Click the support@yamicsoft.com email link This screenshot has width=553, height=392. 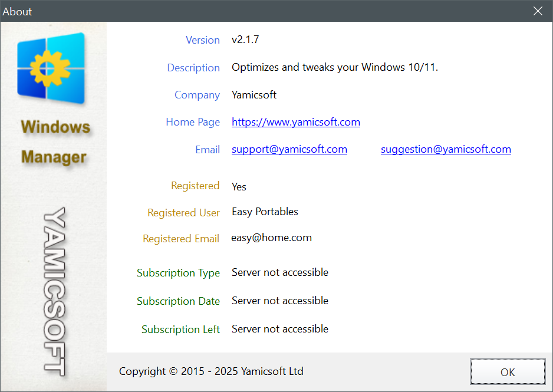(289, 149)
